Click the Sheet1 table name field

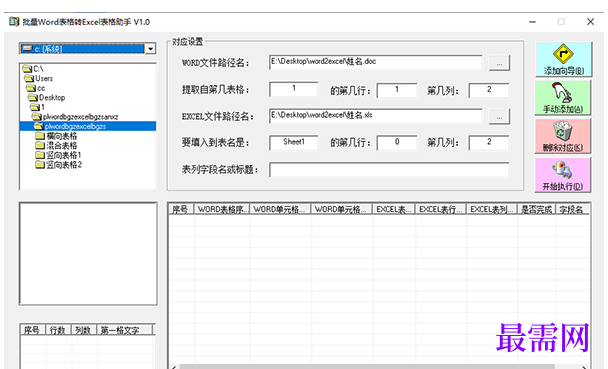[x=294, y=142]
